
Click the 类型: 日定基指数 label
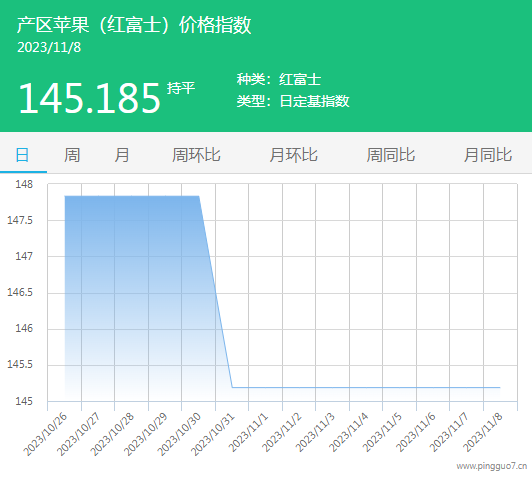pyautogui.click(x=293, y=101)
